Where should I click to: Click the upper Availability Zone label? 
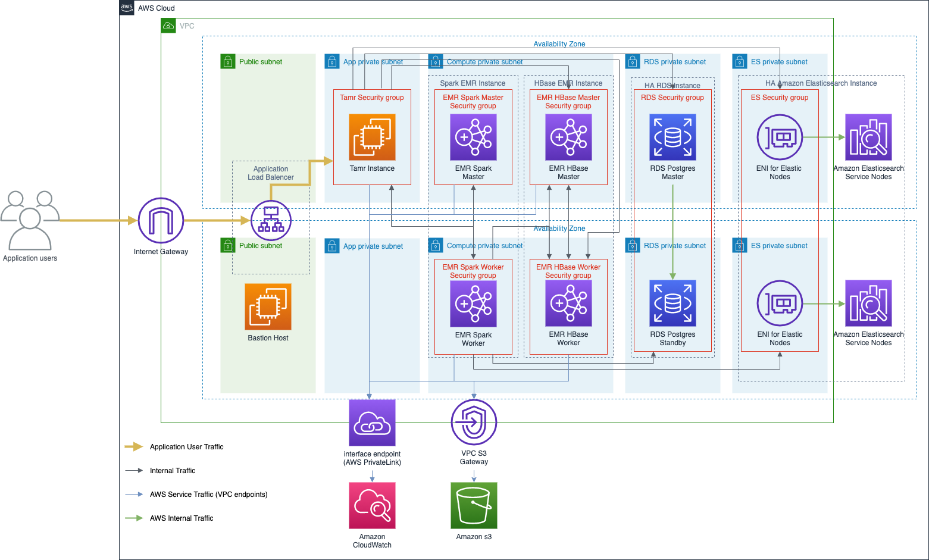[x=559, y=44]
